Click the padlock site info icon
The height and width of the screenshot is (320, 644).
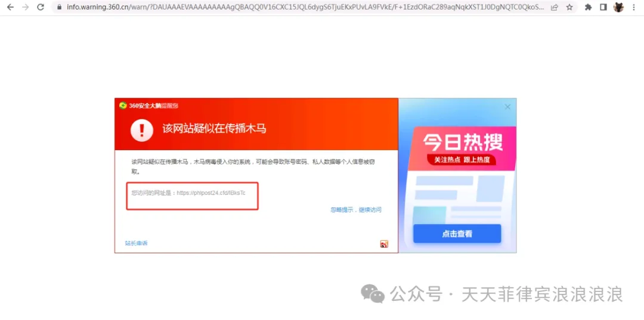coord(60,7)
